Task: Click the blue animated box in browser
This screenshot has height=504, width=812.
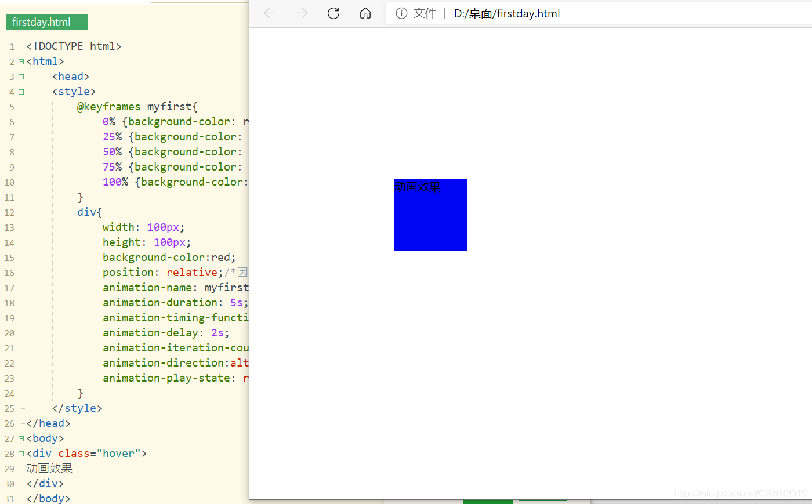Action: pyautogui.click(x=430, y=215)
